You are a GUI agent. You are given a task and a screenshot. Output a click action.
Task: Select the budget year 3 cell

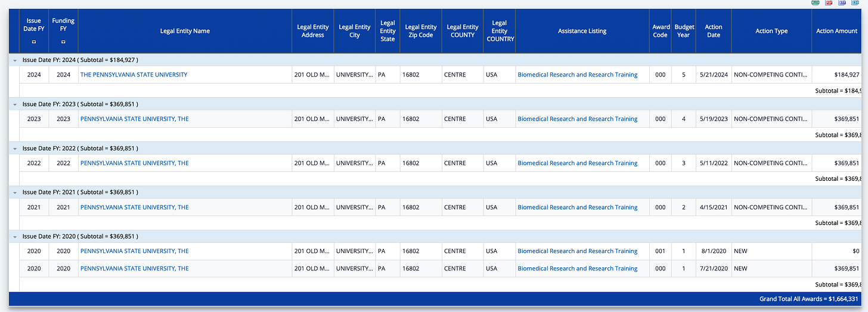(684, 163)
